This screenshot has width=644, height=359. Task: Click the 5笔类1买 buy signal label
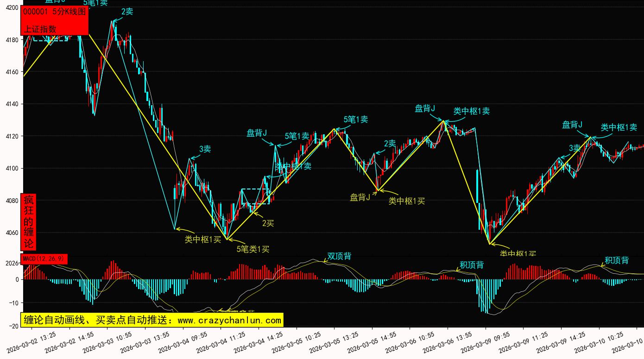pos(253,249)
